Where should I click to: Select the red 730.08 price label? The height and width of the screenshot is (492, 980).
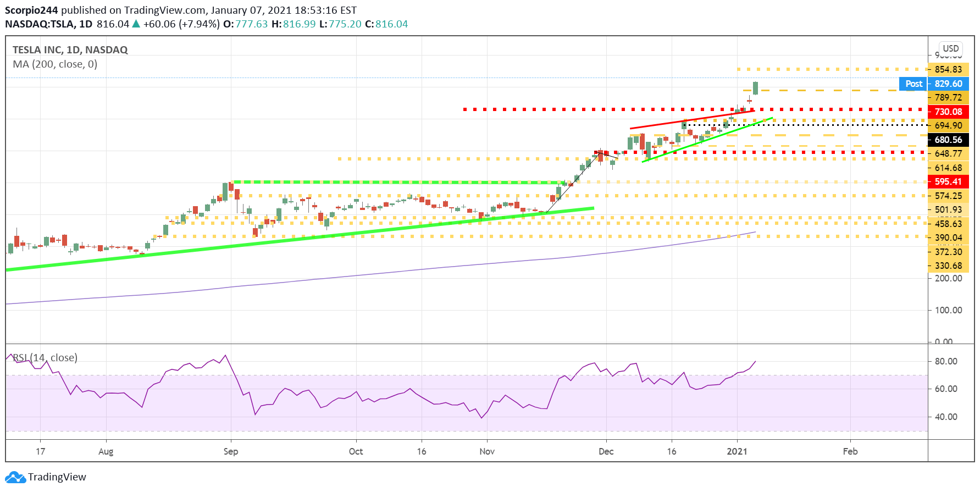[949, 112]
